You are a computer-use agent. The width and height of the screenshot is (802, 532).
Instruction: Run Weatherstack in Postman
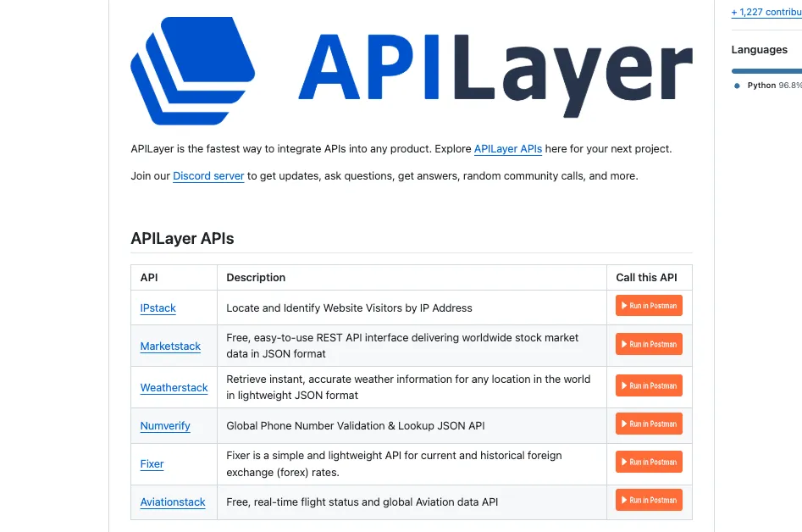(x=649, y=385)
